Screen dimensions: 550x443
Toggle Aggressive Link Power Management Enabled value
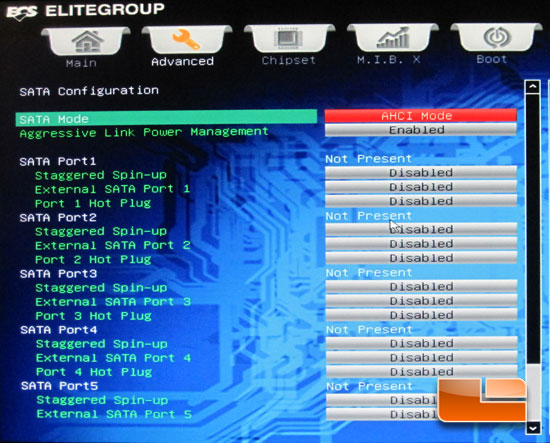coord(421,130)
